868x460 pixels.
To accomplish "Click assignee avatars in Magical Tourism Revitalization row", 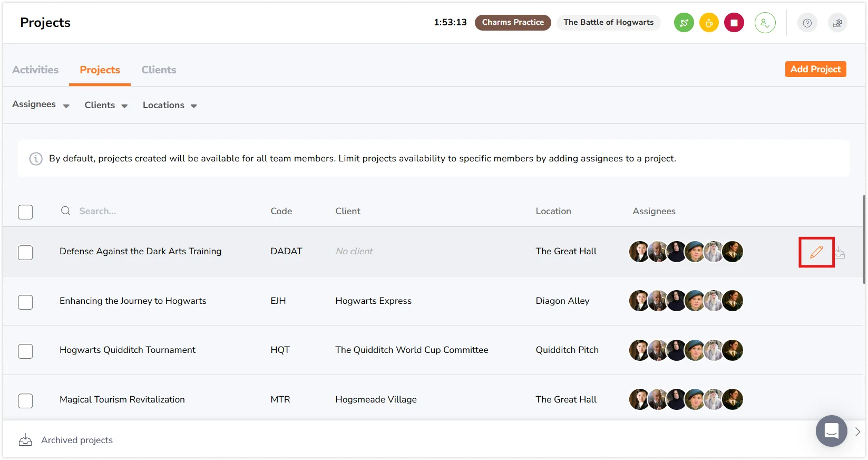I will click(686, 399).
